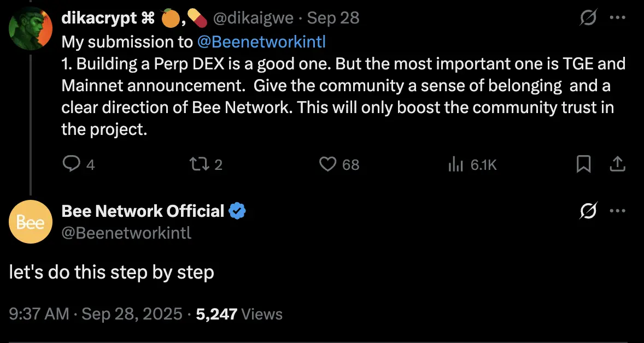Viewport: 644px width, 343px height.
Task: Open dikacrypt's profile avatar
Action: click(x=31, y=28)
